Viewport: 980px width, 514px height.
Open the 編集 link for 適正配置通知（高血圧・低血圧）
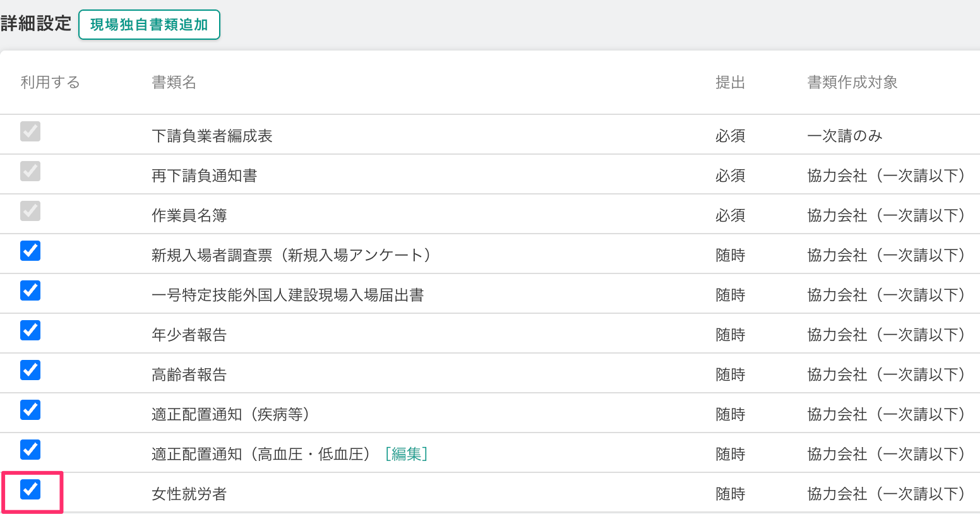click(x=406, y=454)
